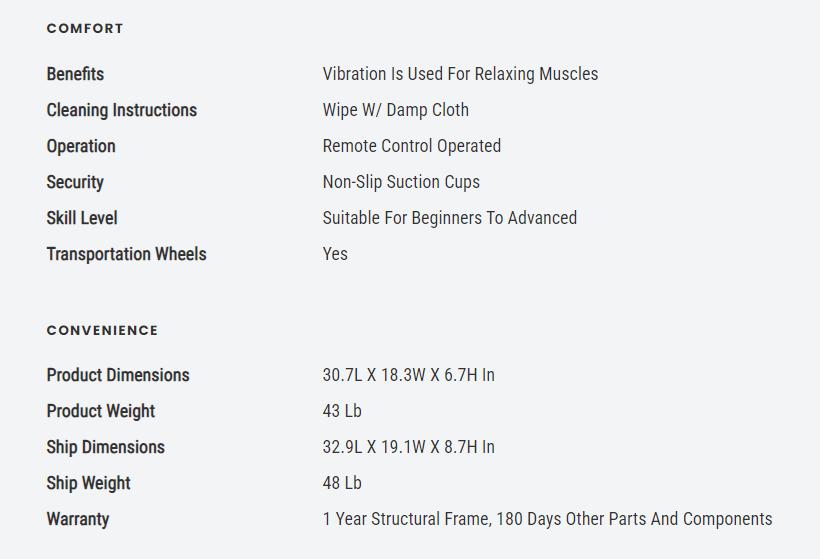Viewport: 820px width, 559px height.
Task: Click the Cleaning Instructions label
Action: coord(121,110)
